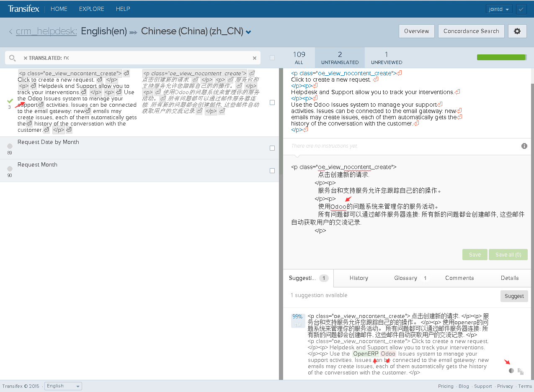Open the Comments tab
The image size is (534, 392).
click(x=459, y=278)
